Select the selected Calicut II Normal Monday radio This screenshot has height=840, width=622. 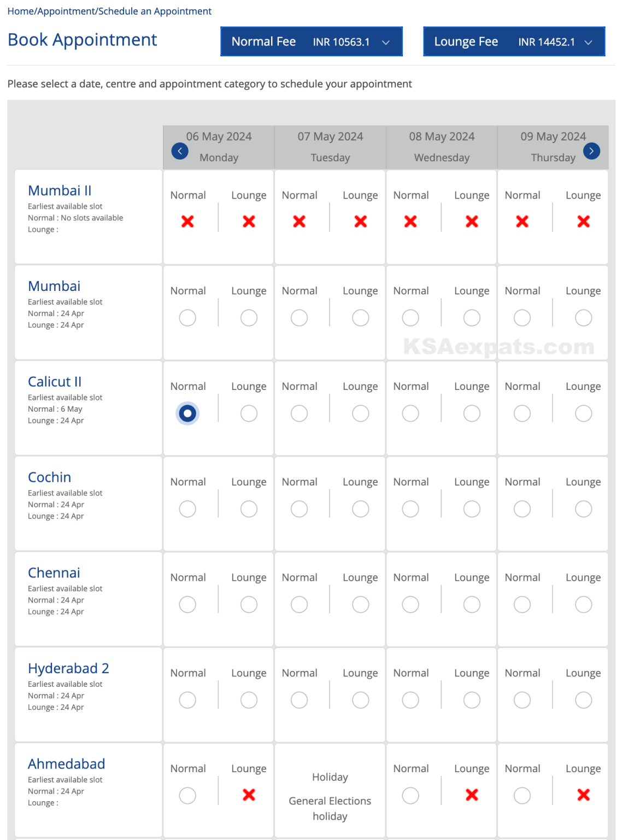[187, 413]
